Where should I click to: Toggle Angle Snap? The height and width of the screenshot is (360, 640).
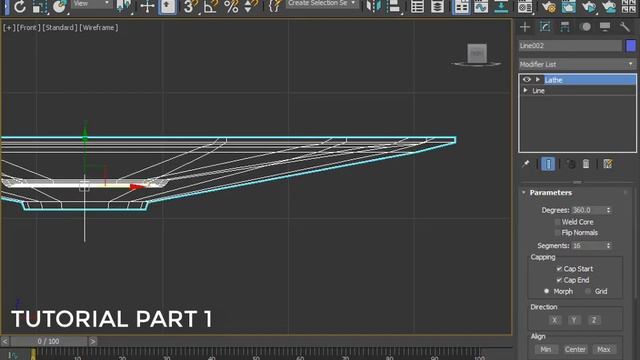(210, 7)
